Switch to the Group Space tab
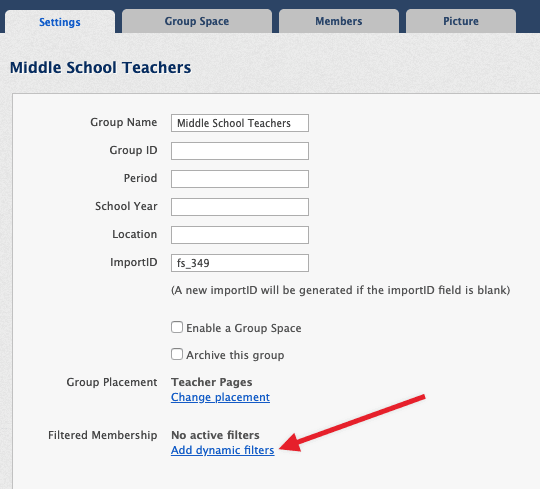The image size is (540, 489). (197, 21)
